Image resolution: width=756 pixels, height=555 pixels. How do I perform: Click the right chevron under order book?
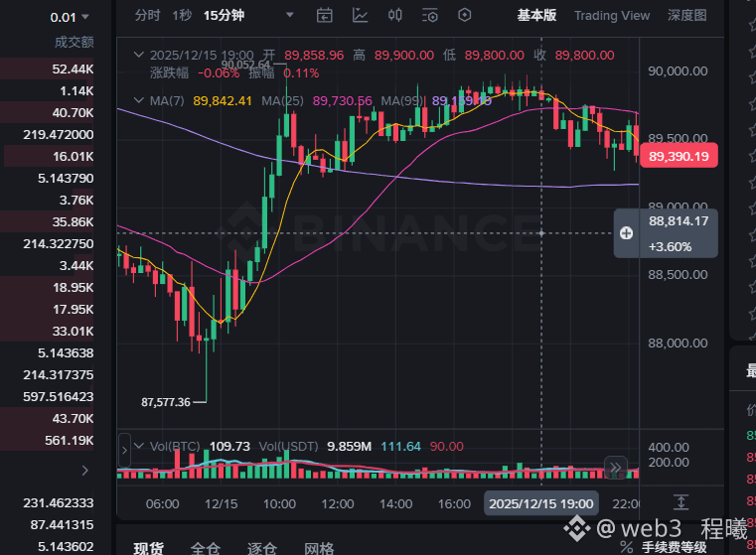tap(85, 471)
